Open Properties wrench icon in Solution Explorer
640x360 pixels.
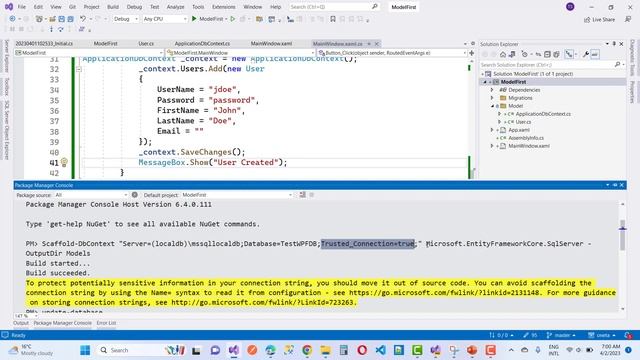pos(585,54)
